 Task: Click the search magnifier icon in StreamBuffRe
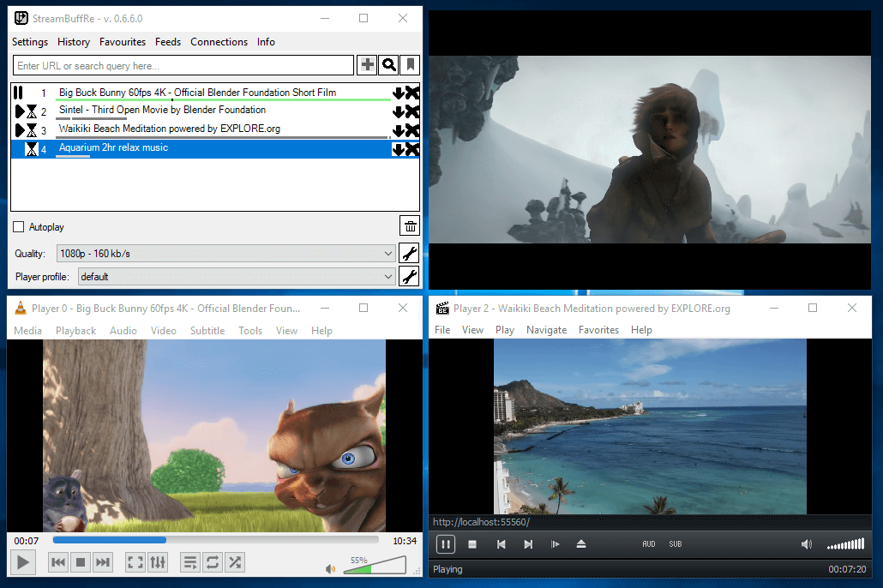coord(389,65)
